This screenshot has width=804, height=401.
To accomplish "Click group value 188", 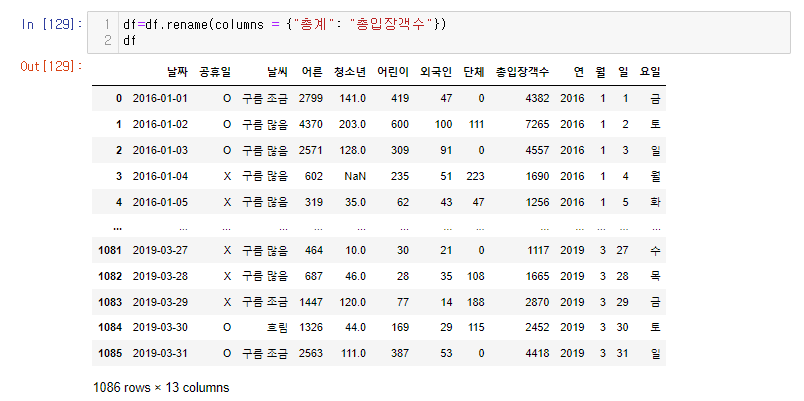I will point(475,302).
